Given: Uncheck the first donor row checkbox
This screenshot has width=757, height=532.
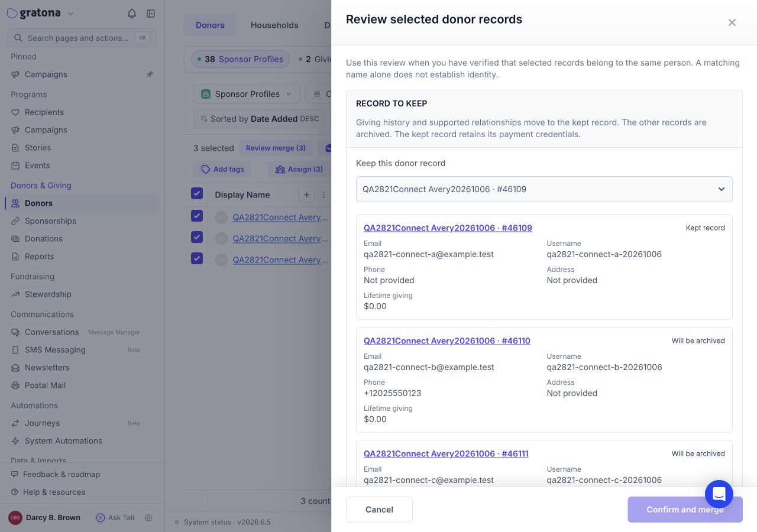Looking at the screenshot, I should 197,216.
